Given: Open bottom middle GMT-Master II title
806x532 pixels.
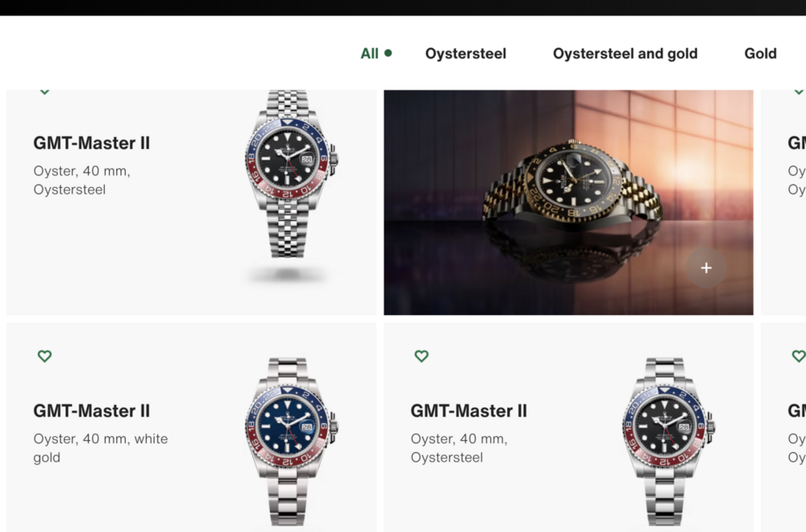Looking at the screenshot, I should tap(469, 411).
